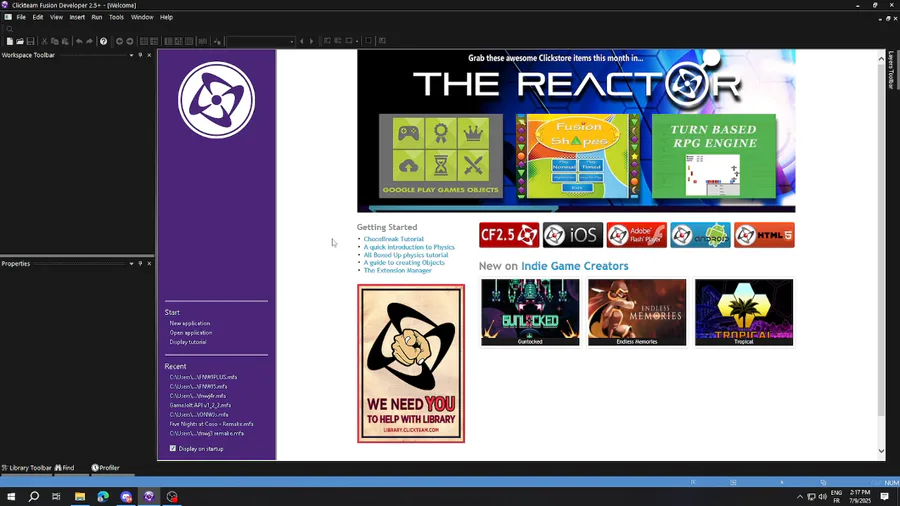Click the Android exporter button
900x506 pixels.
[x=700, y=235]
